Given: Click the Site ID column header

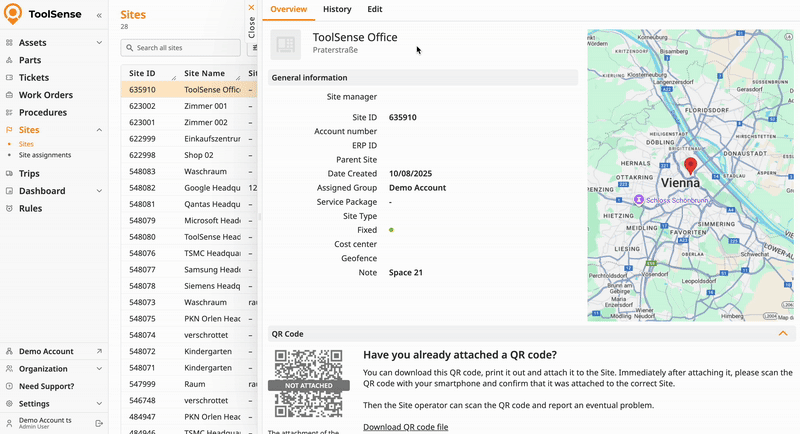Looking at the screenshot, I should tap(142, 73).
